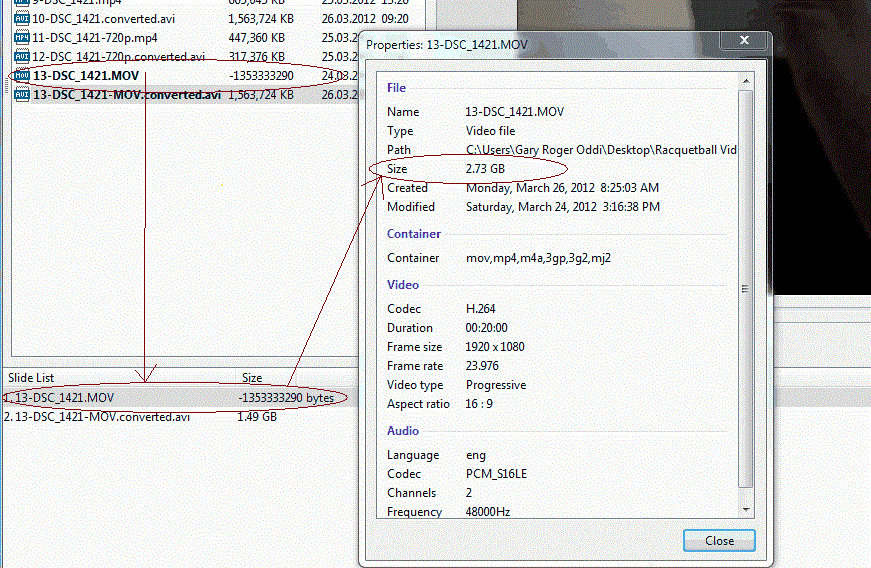Click the frame size value 1920 x 1080
871x568 pixels.
tap(495, 346)
